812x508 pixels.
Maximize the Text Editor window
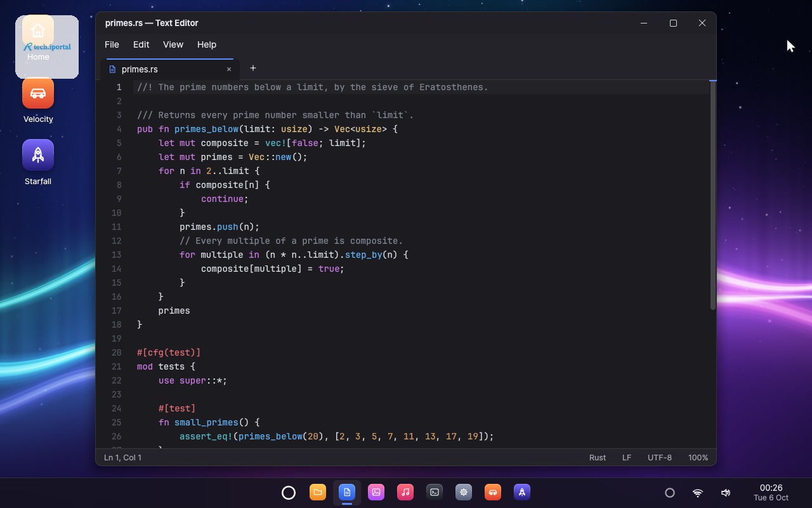coord(673,23)
